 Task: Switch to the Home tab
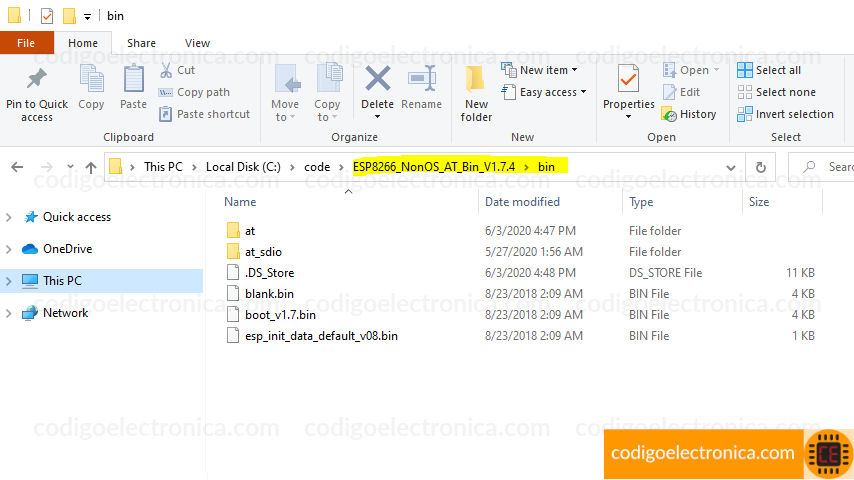tap(83, 43)
